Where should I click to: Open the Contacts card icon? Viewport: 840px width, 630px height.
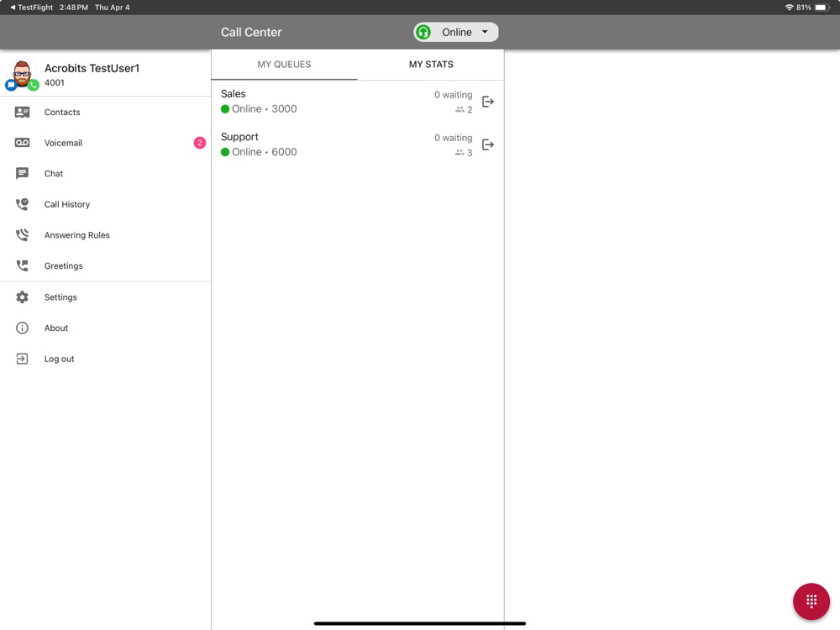click(x=22, y=112)
